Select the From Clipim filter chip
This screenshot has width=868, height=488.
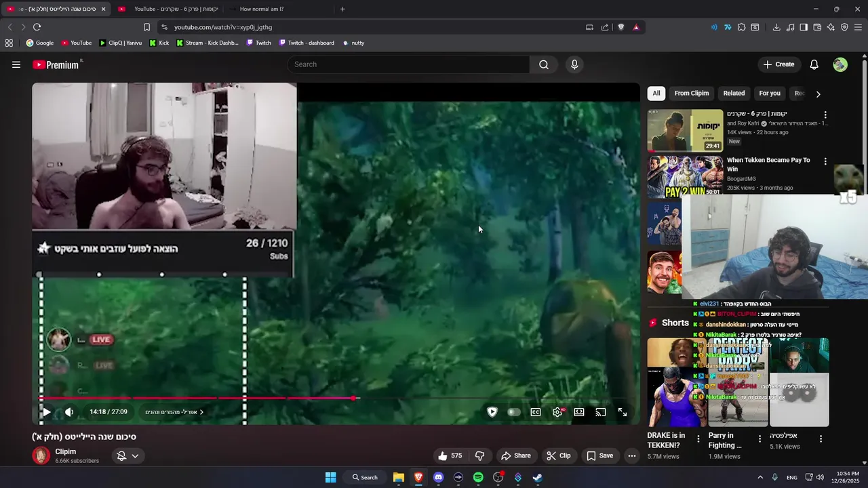(x=692, y=94)
